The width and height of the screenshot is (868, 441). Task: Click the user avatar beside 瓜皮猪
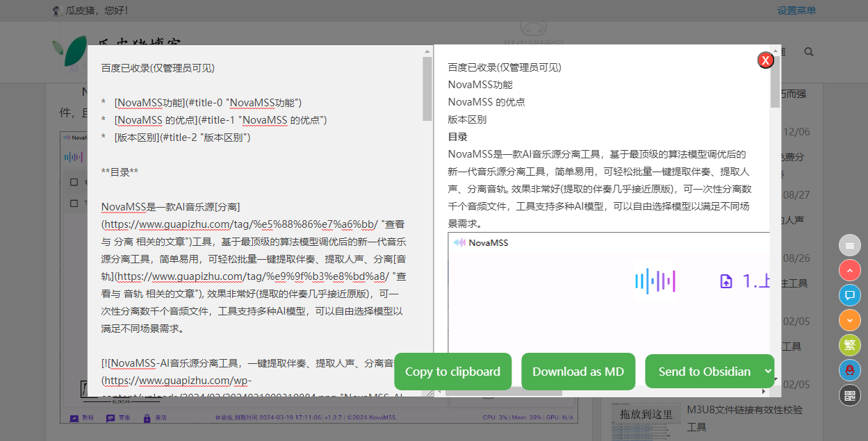coord(57,10)
